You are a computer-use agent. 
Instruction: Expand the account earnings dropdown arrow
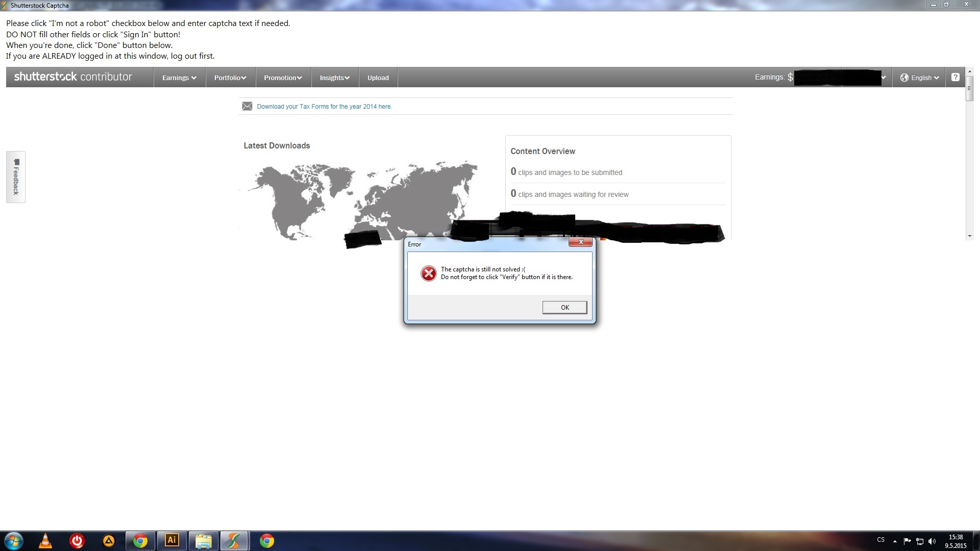pos(884,78)
